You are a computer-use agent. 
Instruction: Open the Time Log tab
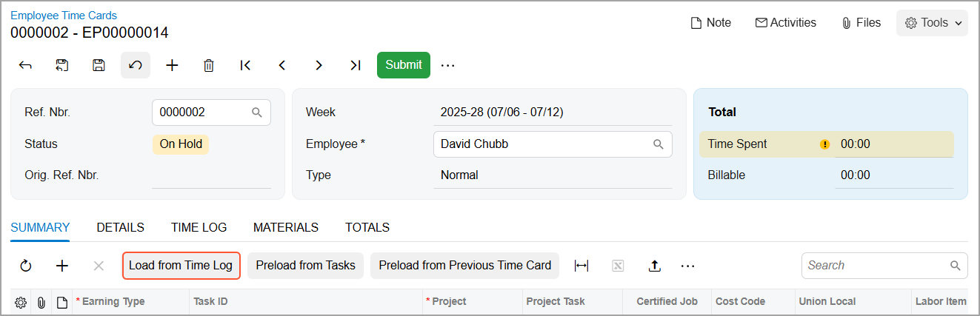click(x=199, y=228)
